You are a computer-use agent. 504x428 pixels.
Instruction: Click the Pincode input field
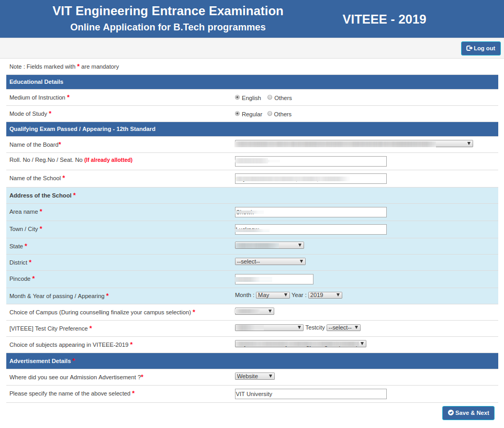[x=274, y=279]
